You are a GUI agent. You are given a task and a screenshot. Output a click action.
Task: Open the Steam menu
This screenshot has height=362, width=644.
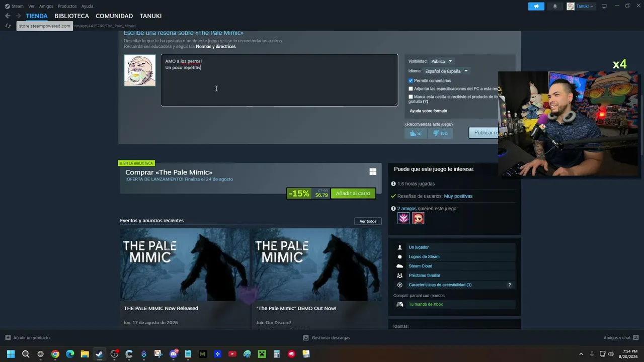click(18, 6)
